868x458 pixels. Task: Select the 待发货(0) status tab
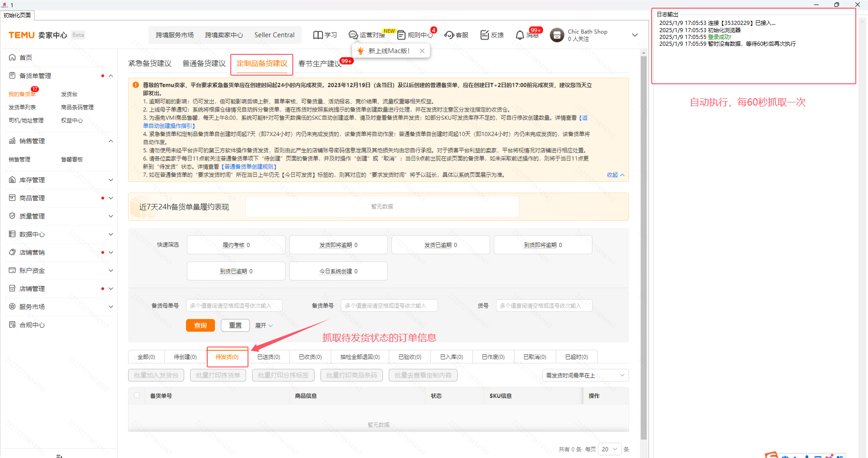[227, 357]
